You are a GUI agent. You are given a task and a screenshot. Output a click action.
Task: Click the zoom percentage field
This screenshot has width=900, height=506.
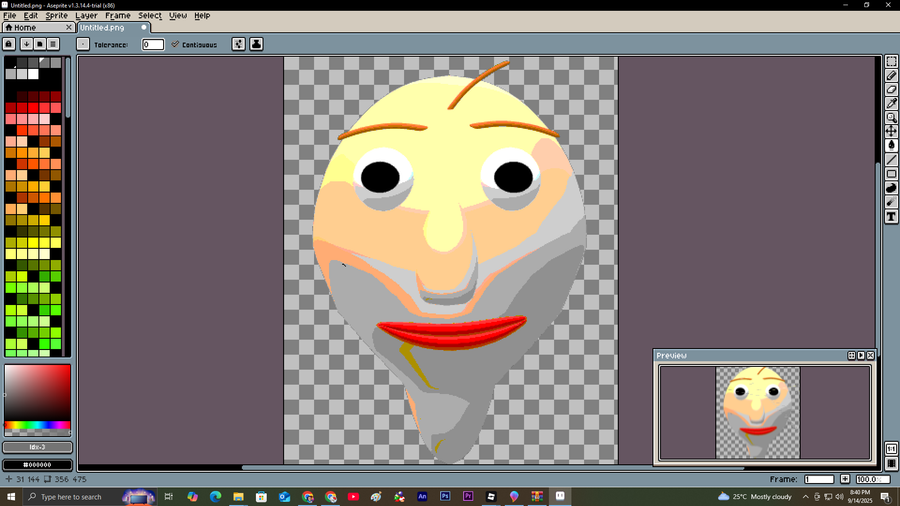(872, 479)
